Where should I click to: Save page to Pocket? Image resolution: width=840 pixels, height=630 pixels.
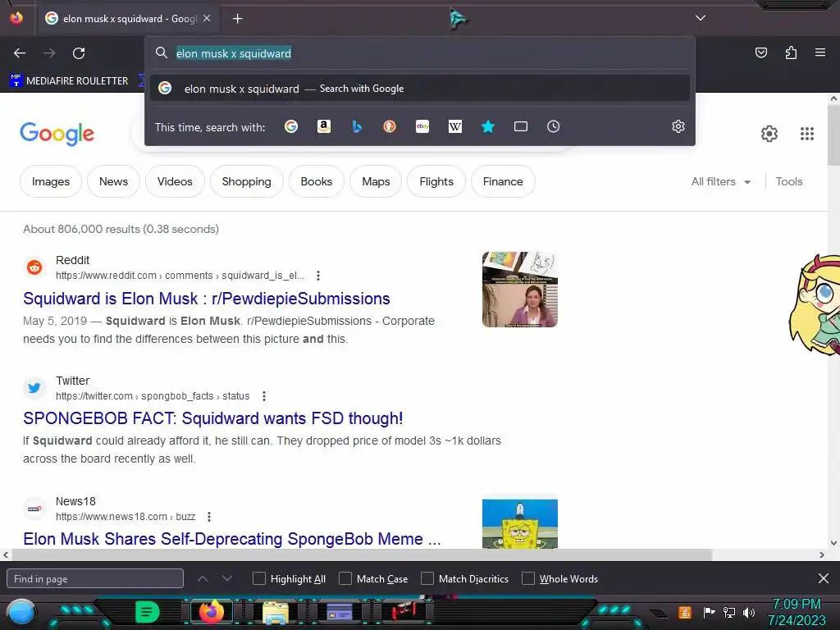point(760,52)
